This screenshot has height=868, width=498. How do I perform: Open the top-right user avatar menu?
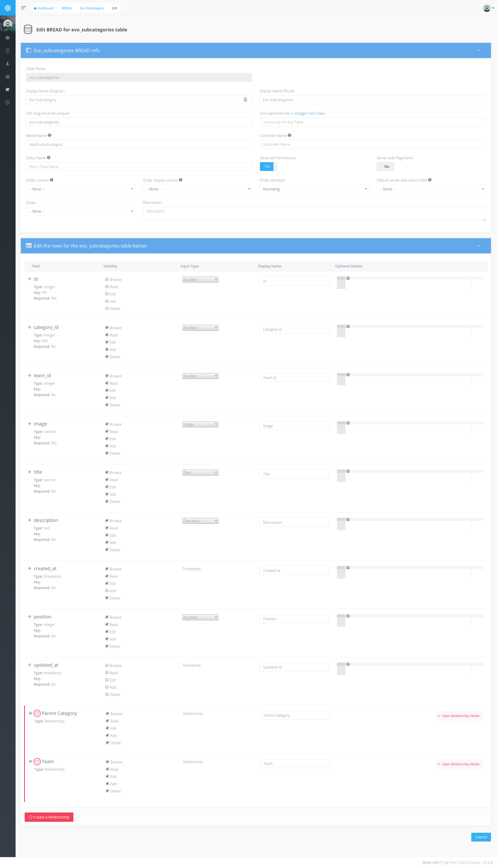tap(488, 8)
